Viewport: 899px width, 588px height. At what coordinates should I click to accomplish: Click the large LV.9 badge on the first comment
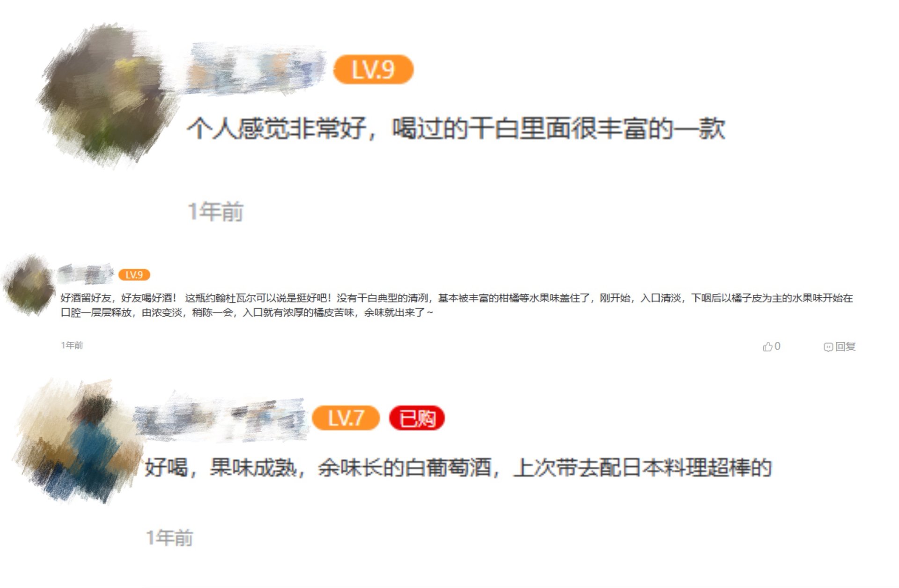click(373, 70)
